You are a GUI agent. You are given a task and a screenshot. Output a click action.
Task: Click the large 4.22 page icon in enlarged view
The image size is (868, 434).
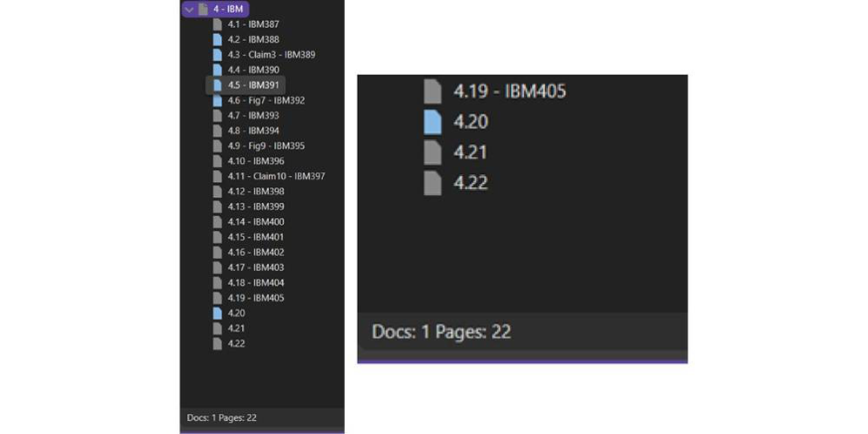pyautogui.click(x=433, y=183)
